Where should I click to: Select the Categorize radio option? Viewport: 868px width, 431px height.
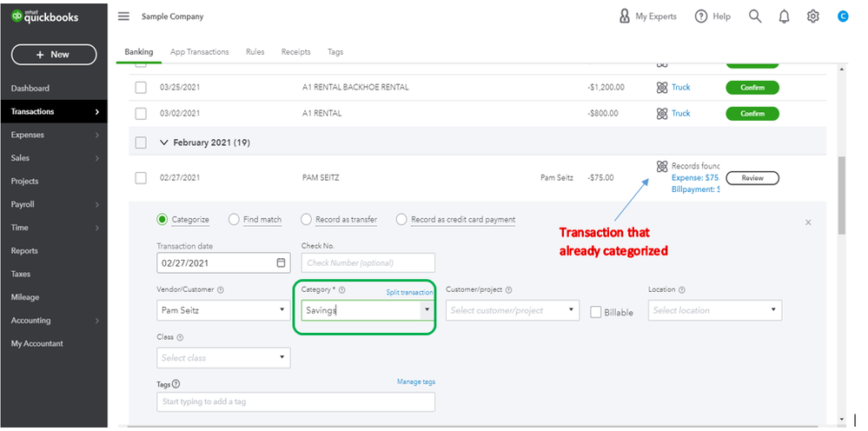point(162,220)
